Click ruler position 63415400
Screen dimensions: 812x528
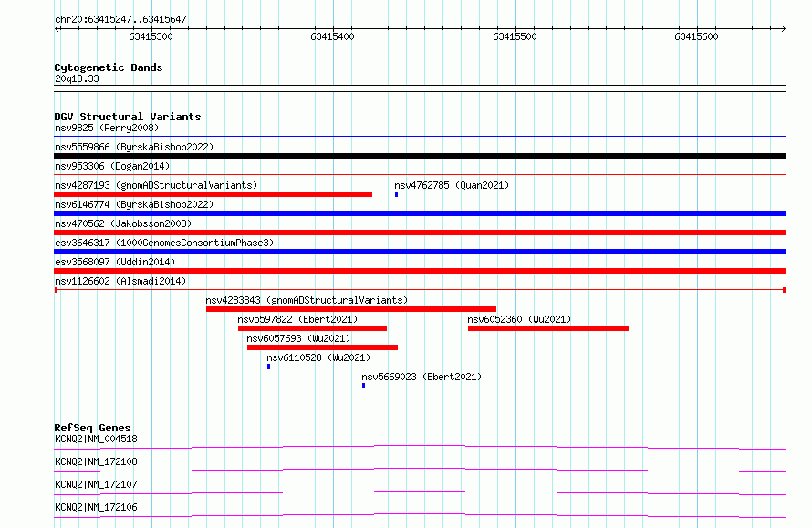332,36
